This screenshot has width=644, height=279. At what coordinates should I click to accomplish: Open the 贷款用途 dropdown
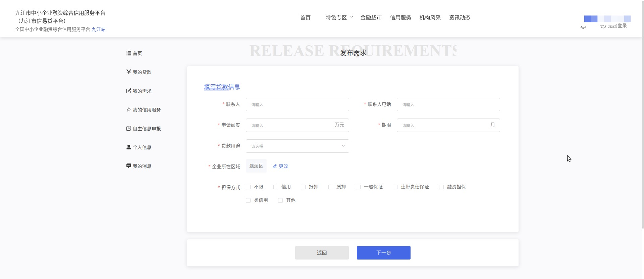point(297,146)
